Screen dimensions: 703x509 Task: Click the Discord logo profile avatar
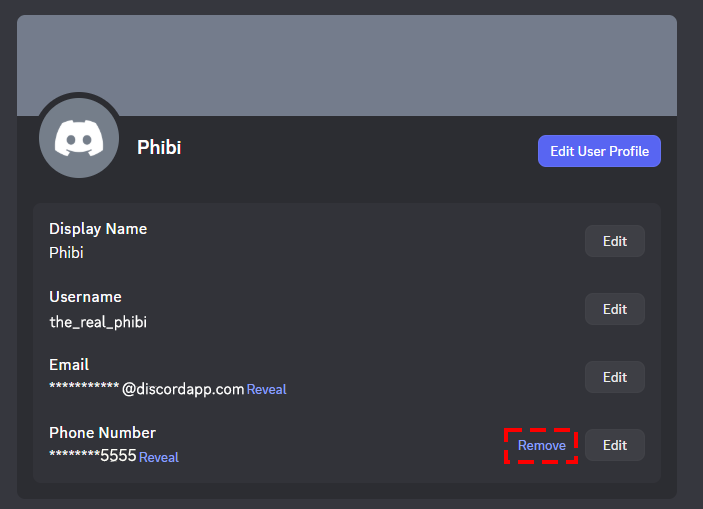click(79, 138)
